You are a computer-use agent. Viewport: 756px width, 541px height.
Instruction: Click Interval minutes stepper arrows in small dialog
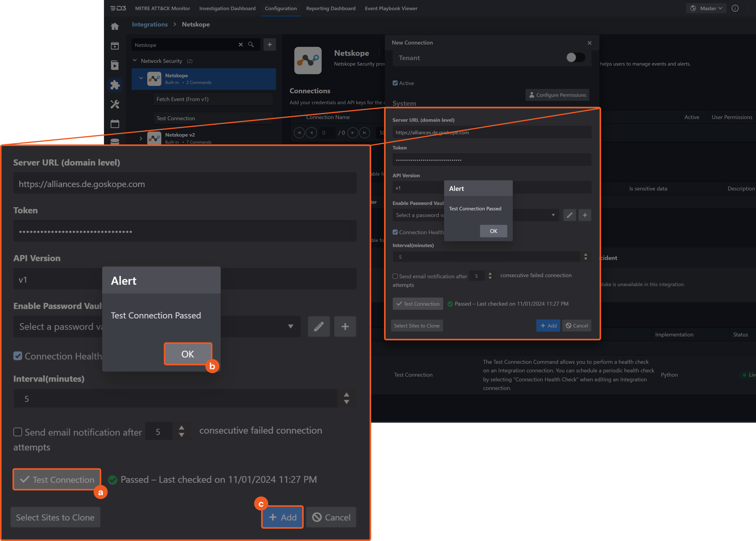(x=586, y=257)
